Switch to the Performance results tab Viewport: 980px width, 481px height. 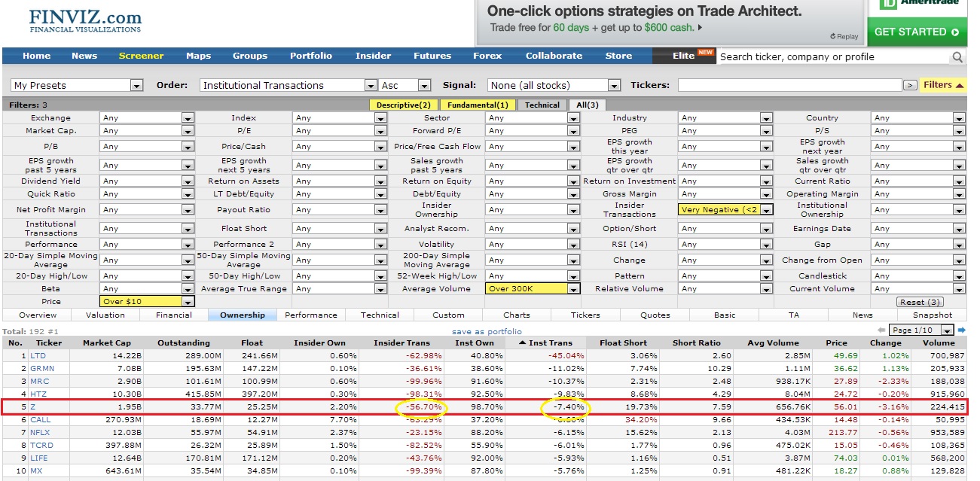[312, 315]
